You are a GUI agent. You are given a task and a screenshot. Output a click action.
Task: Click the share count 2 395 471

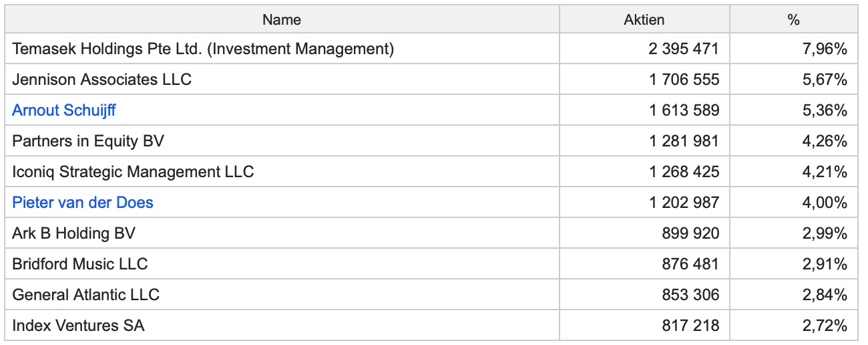click(684, 49)
